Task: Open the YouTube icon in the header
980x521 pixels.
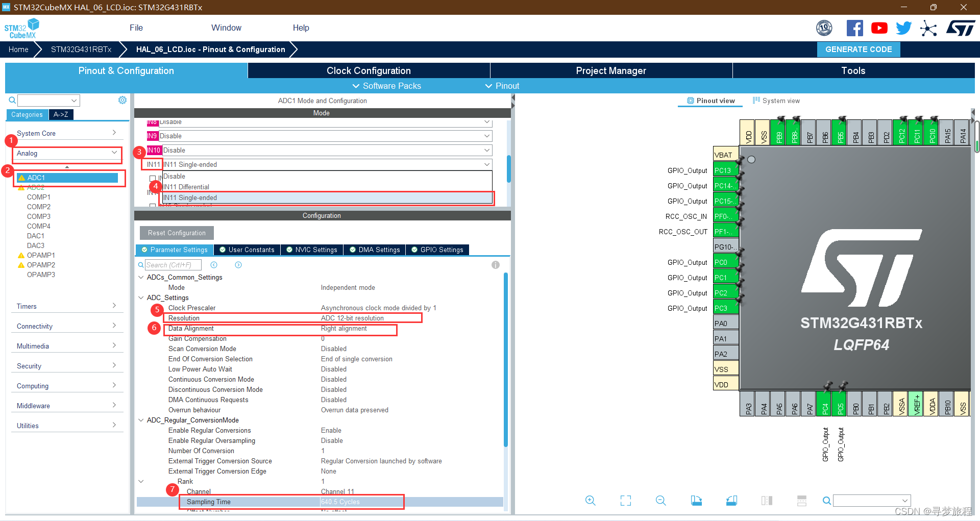Action: point(879,28)
